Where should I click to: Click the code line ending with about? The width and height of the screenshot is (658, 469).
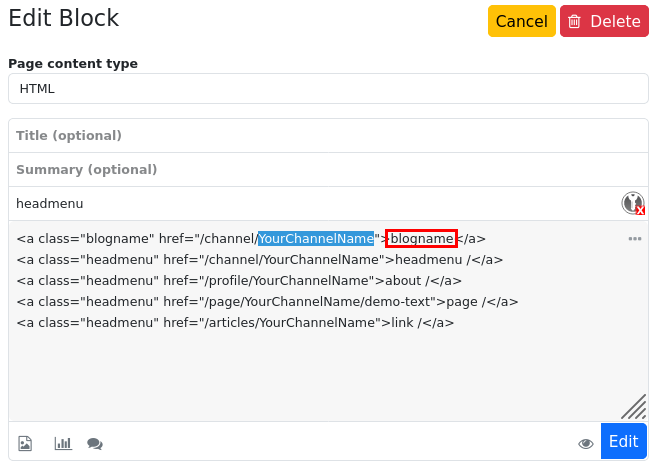tap(239, 281)
